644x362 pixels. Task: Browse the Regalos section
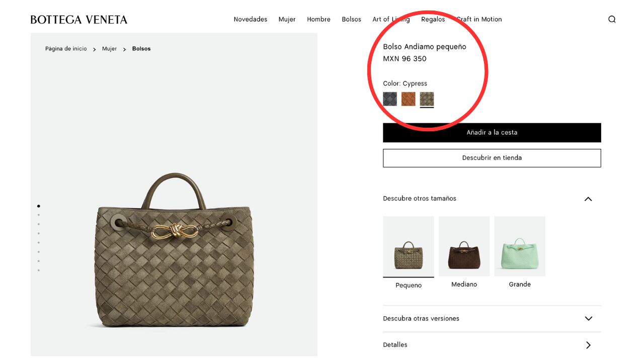click(433, 19)
